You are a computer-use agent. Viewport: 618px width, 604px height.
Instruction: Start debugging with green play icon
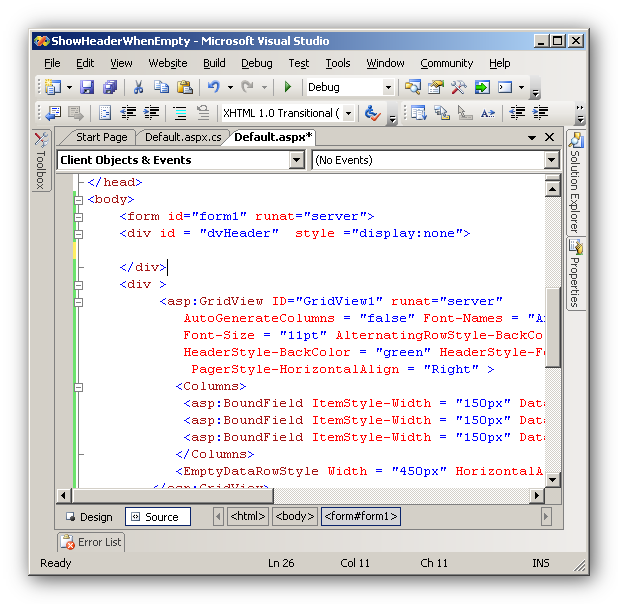(288, 87)
